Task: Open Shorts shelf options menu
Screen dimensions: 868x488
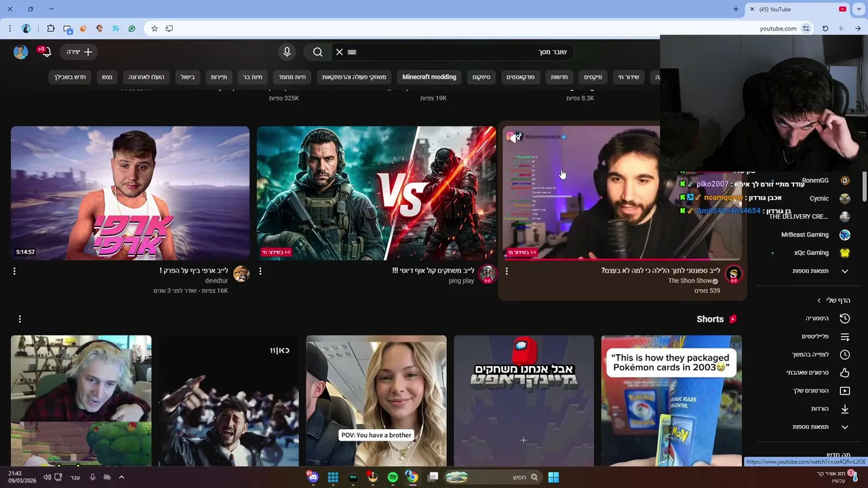Action: click(20, 319)
